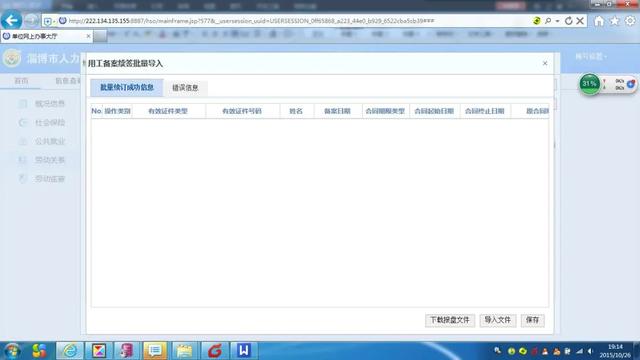
Task: Click the 合同终止日期 column header
Action: (x=485, y=111)
